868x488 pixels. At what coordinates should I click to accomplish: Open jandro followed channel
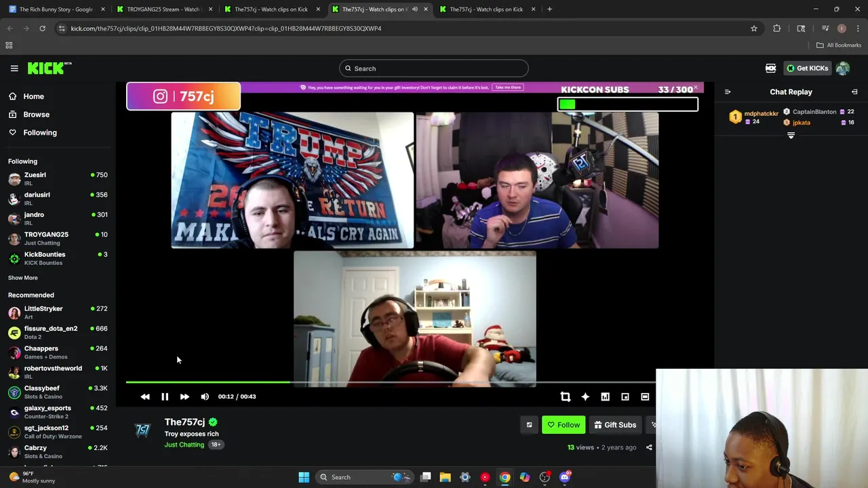[58, 218]
